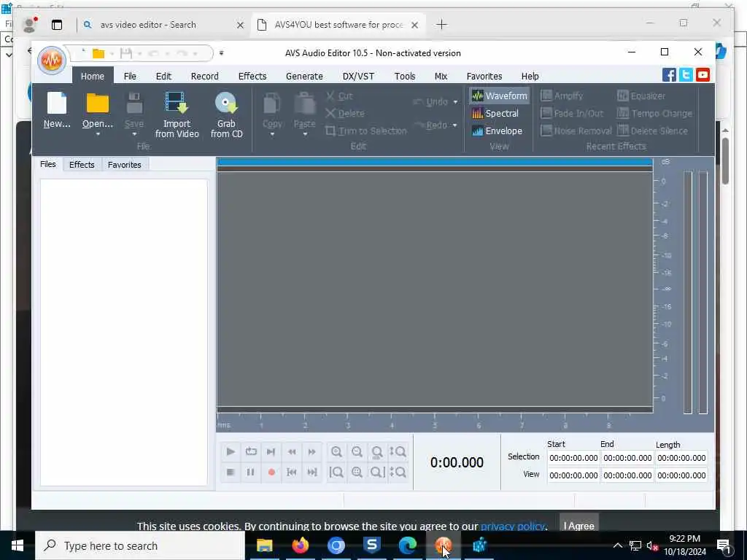Click the vertical zoom in icon

pyautogui.click(x=398, y=451)
